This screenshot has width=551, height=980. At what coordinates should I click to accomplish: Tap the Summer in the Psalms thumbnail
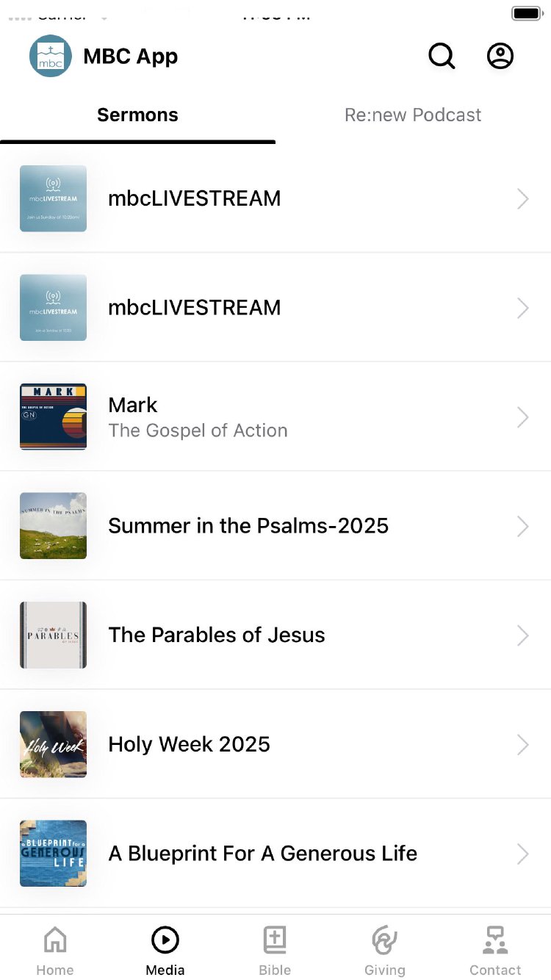53,526
